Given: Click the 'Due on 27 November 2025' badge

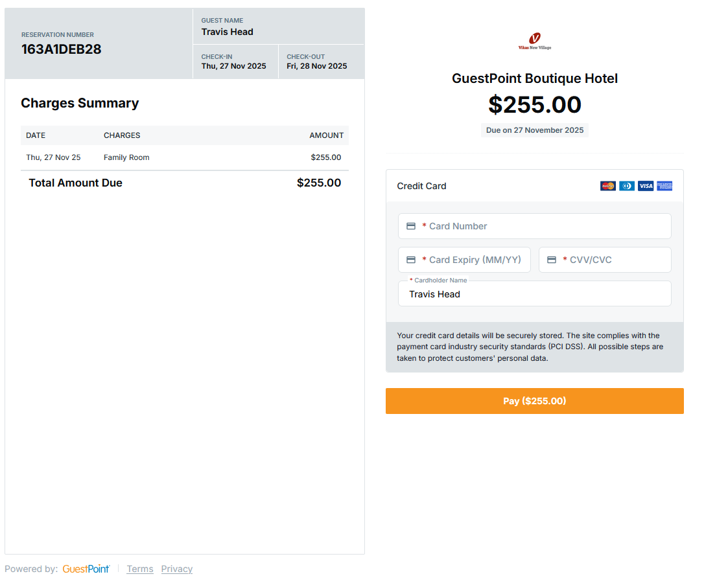Looking at the screenshot, I should 535,130.
